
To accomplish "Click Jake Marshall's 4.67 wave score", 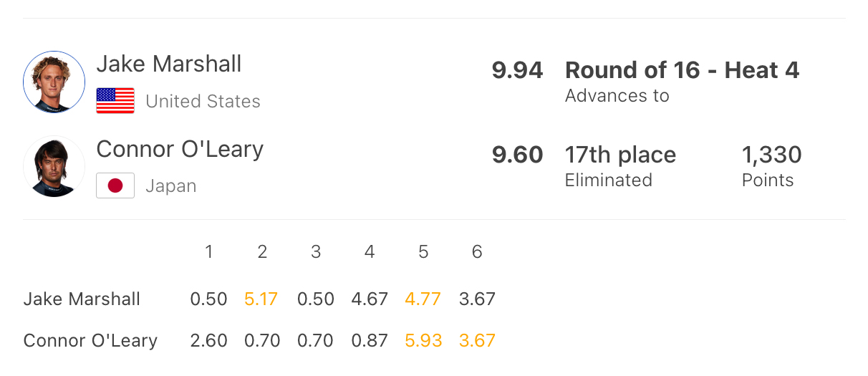I will pos(370,299).
